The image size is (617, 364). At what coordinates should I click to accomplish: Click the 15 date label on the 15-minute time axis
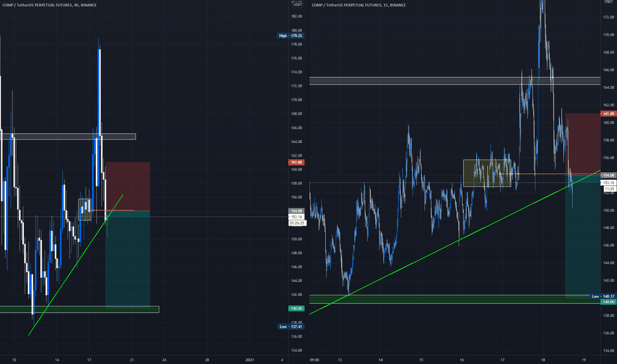[x=421, y=359]
